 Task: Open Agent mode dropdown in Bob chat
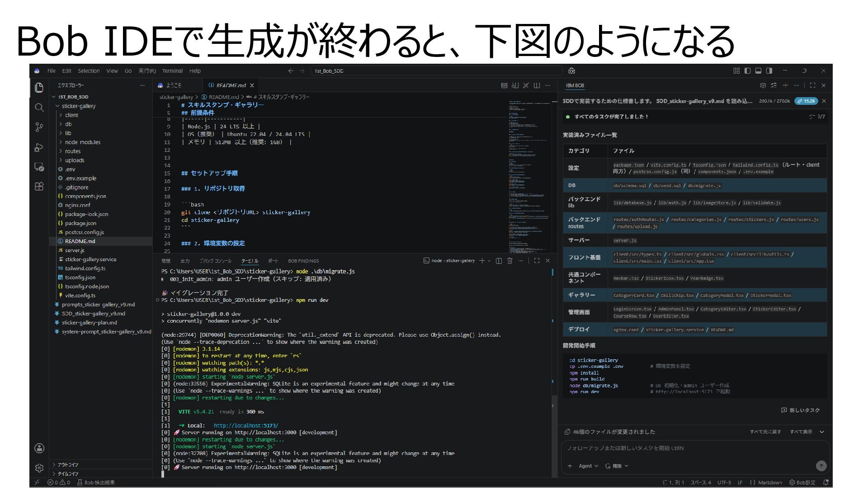coord(588,466)
